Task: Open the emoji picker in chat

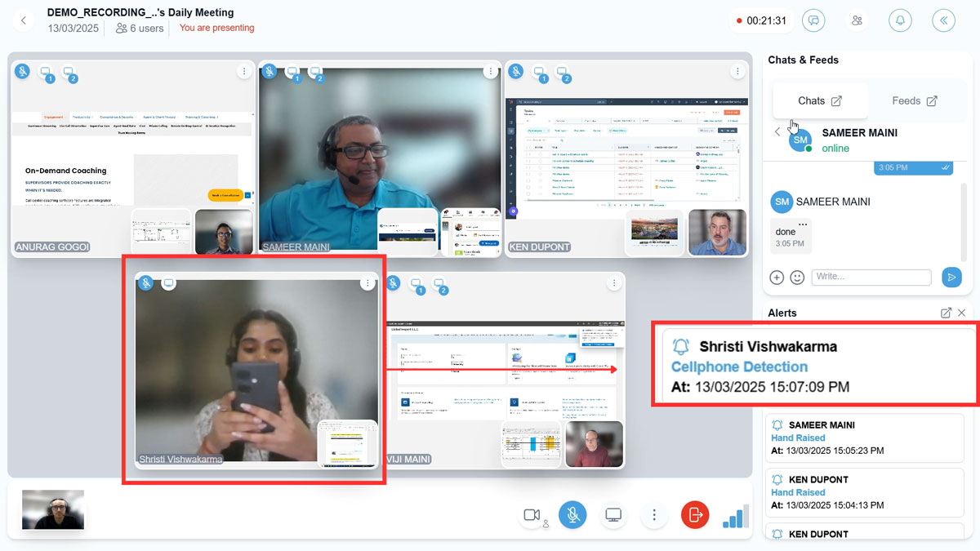Action: tap(797, 278)
